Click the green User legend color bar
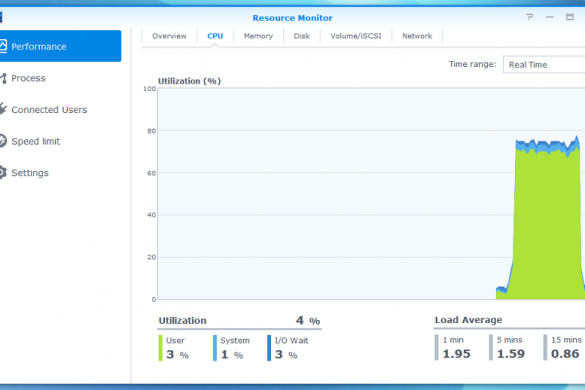Screen dimensions: 585x390 click(x=160, y=348)
